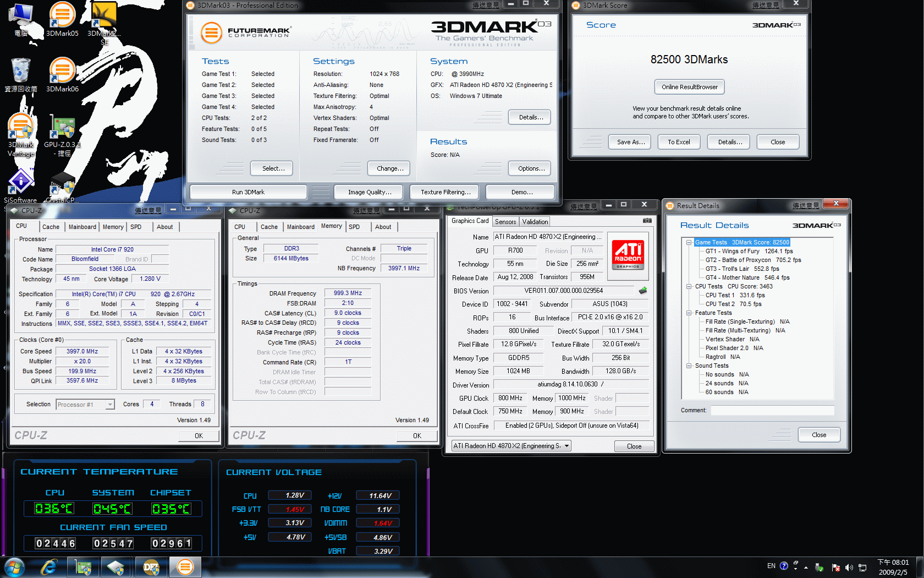Open the Recycle Bin desktop icon
Viewport: 924px width, 578px height.
click(21, 75)
